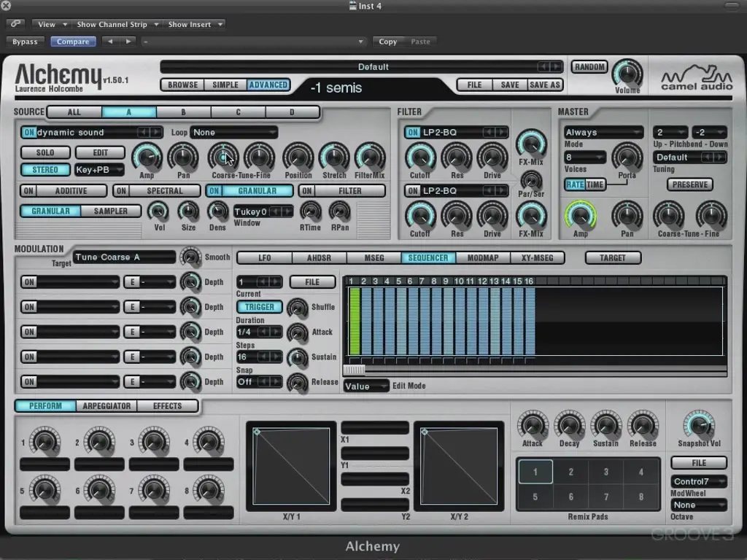Click the first filter Cutoff knob
This screenshot has width=747, height=560.
click(x=420, y=157)
